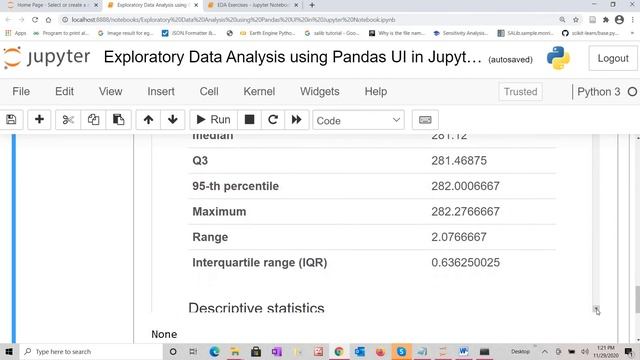Open the Help menu
This screenshot has height=360, width=640.
376,91
